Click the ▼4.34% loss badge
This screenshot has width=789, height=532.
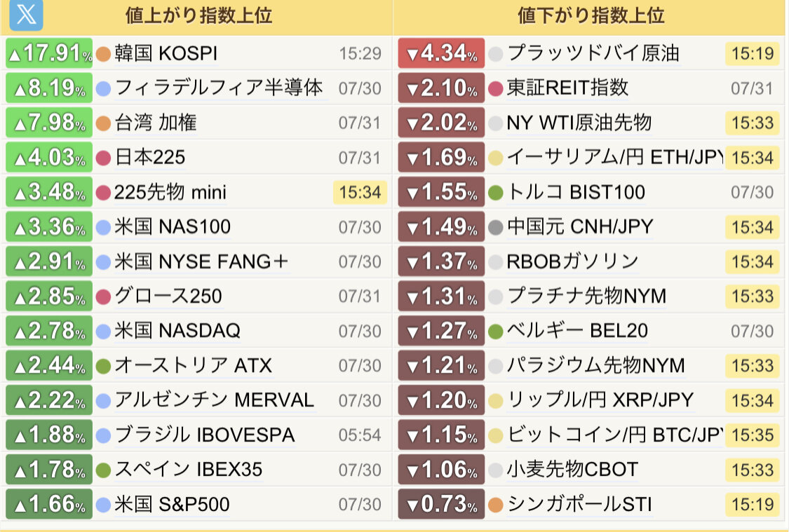point(441,53)
